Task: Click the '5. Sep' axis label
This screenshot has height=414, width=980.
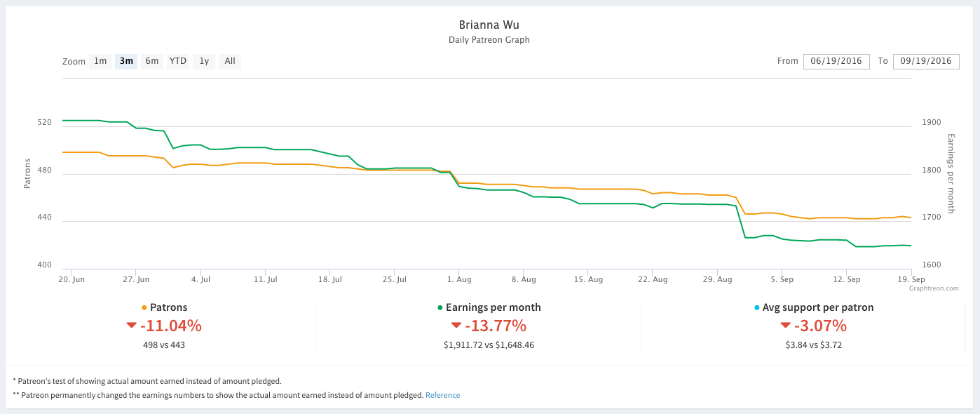Action: click(782, 279)
